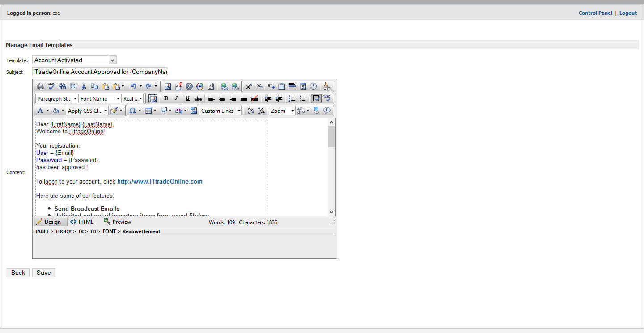The height and width of the screenshot is (333, 644).
Task: Open the Image Manager icon
Action: (x=168, y=86)
